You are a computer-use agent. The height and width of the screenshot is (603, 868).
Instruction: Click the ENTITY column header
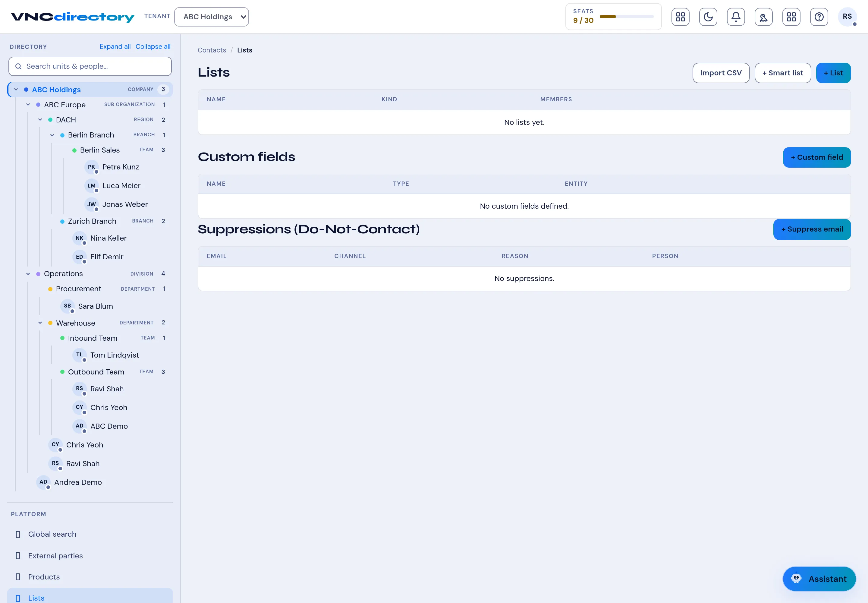576,184
